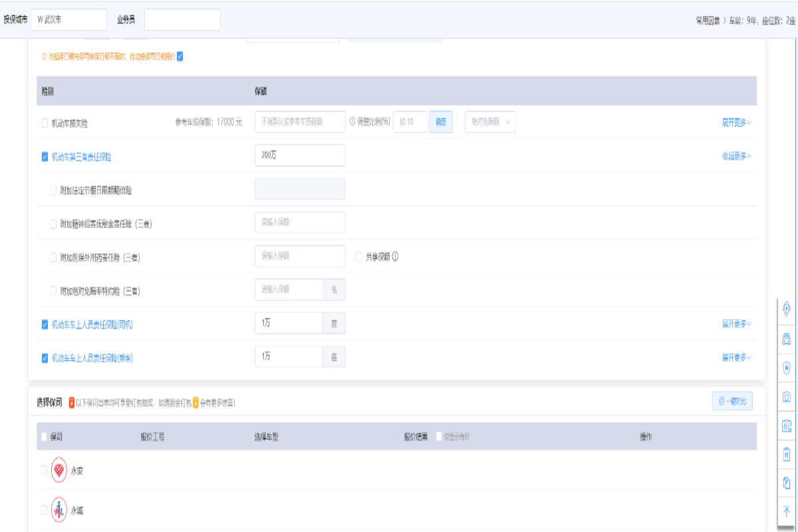
Task: Click the 险别 column header
Action: (47, 91)
